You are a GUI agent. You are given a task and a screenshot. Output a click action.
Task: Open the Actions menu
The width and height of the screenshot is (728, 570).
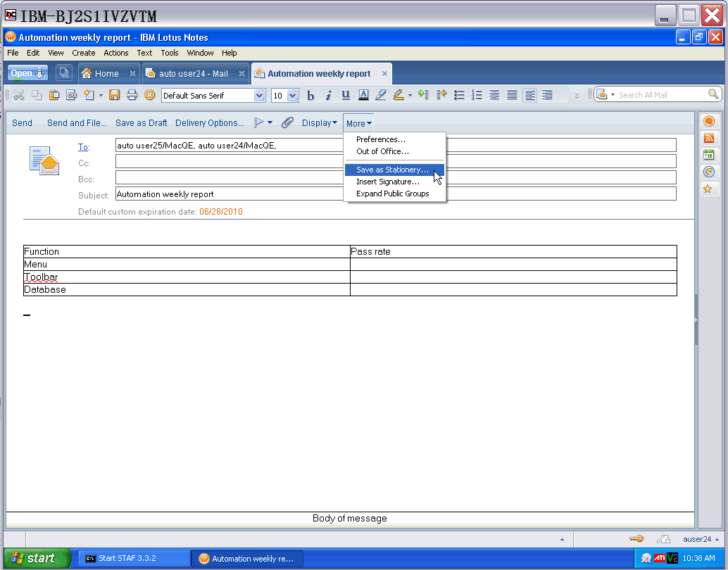(x=116, y=53)
